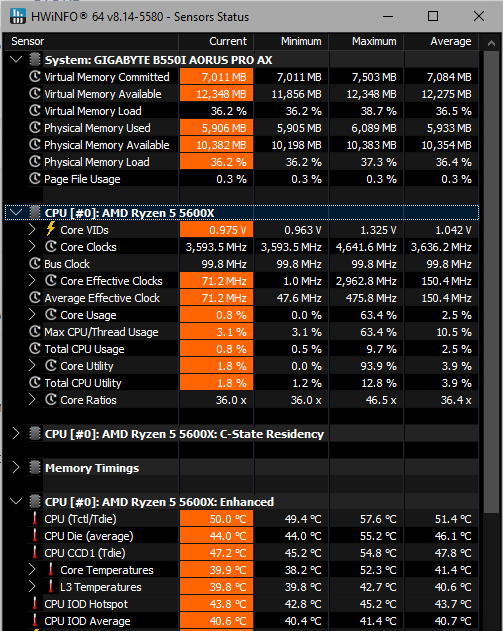Select the Total CPU Utility row label

[x=83, y=383]
